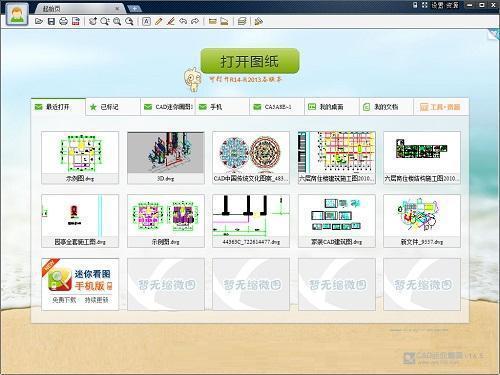Click the save floppy disk icon
This screenshot has height=375, width=500.
tap(51, 22)
